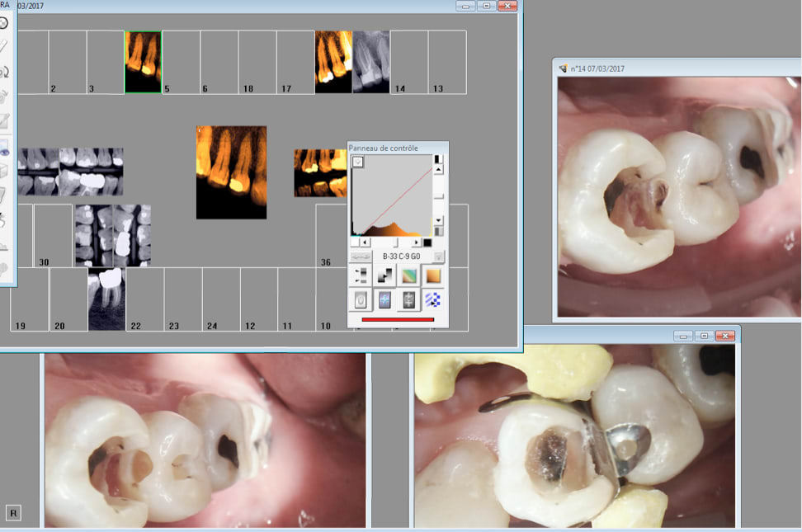Click the waveform button left of B-33

point(361,257)
